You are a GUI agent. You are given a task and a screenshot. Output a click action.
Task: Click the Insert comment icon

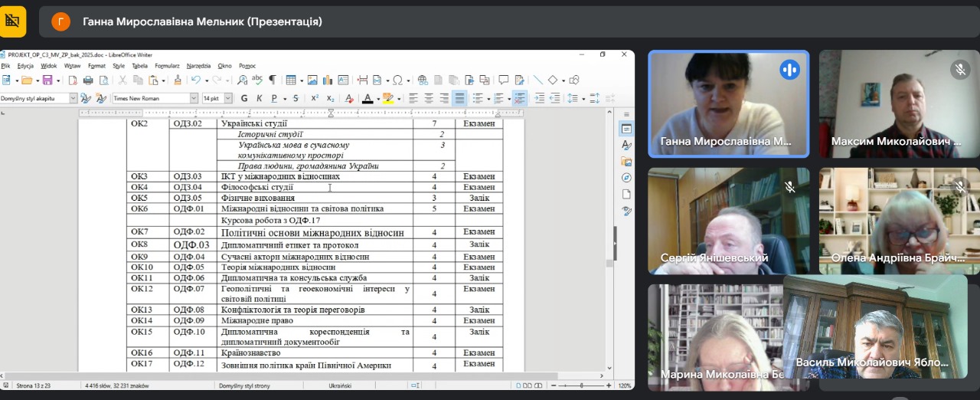(x=503, y=80)
